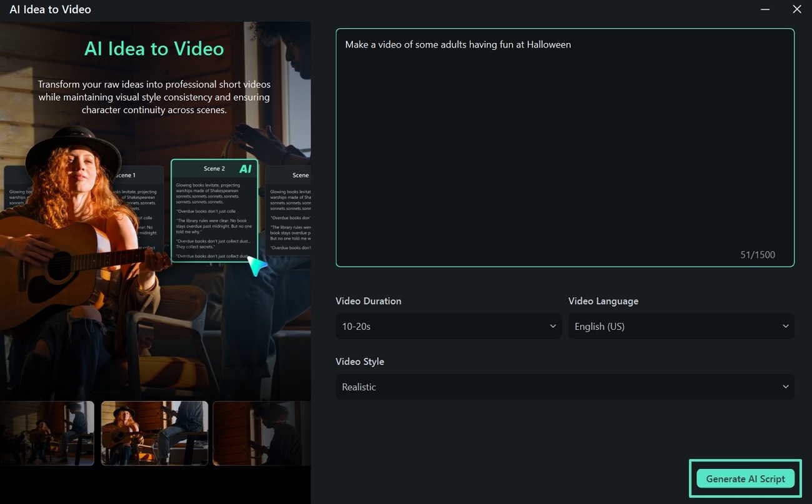
Task: Click the AI badge on Scene 2 card
Action: pyautogui.click(x=245, y=169)
